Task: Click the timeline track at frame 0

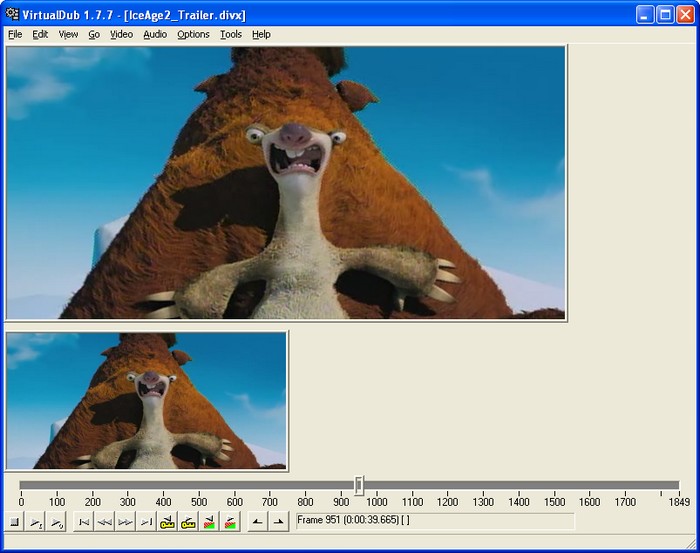Action: click(x=21, y=485)
